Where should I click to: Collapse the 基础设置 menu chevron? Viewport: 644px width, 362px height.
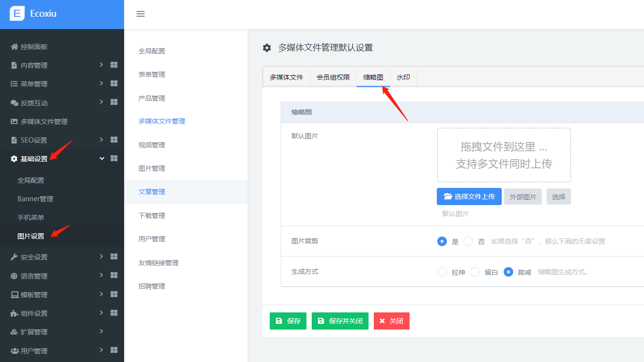[x=102, y=158]
